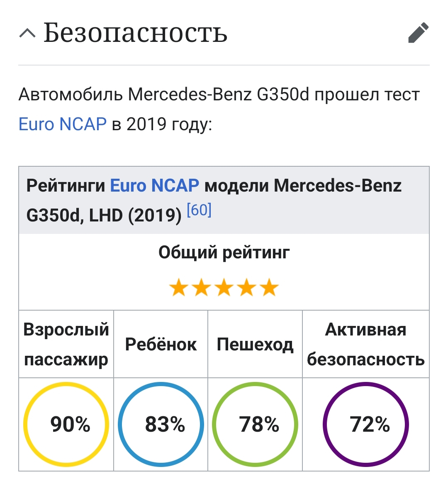Select the green 78% circle
The height and width of the screenshot is (491, 448).
255,424
